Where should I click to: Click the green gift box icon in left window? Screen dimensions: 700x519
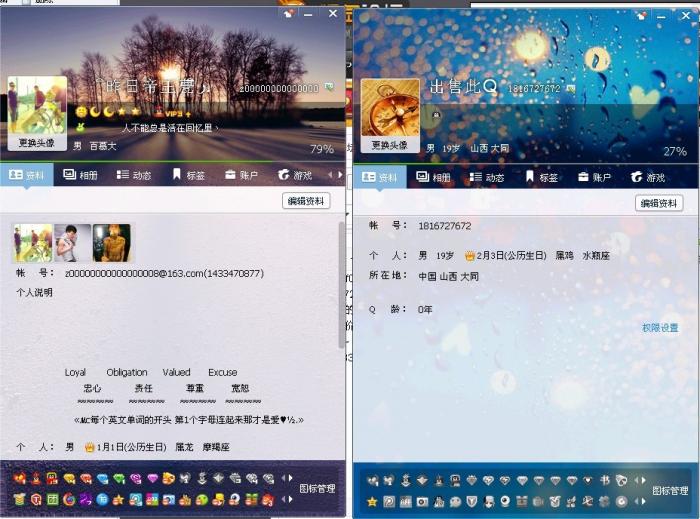(x=251, y=499)
